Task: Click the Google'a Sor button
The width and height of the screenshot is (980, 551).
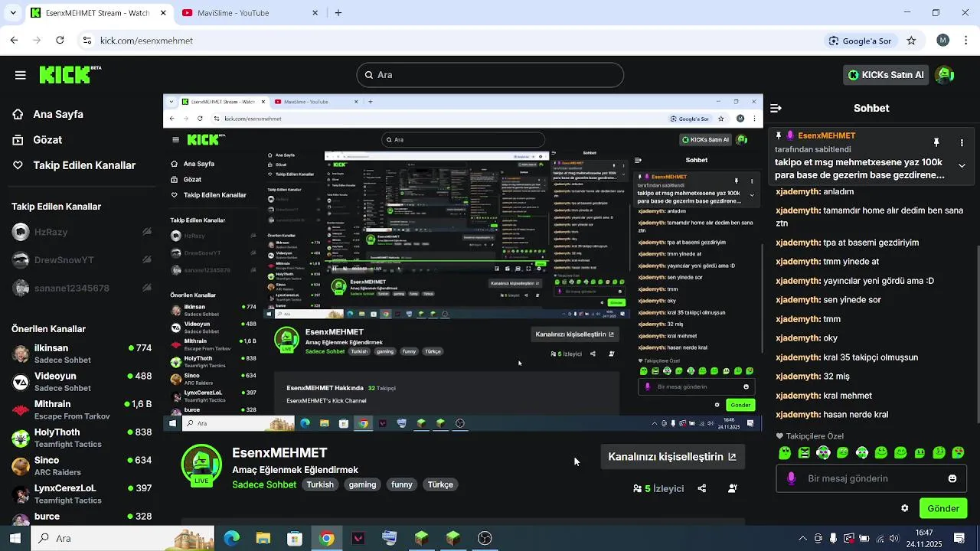Action: (861, 41)
